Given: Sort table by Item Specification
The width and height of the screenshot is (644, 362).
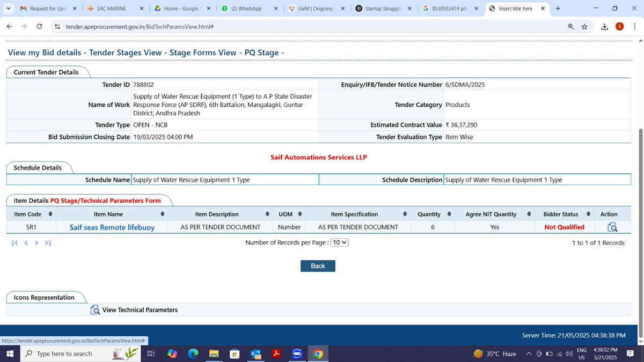Looking at the screenshot, I should (x=405, y=214).
